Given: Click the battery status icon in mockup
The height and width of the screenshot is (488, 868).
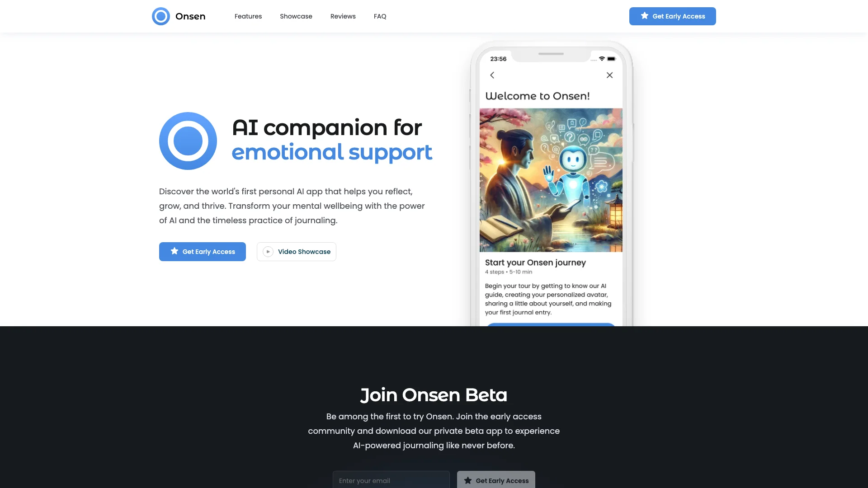Looking at the screenshot, I should [611, 58].
